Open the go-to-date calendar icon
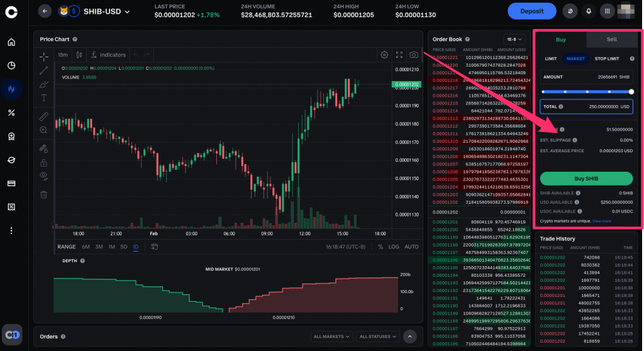644x351 pixels. [155, 247]
